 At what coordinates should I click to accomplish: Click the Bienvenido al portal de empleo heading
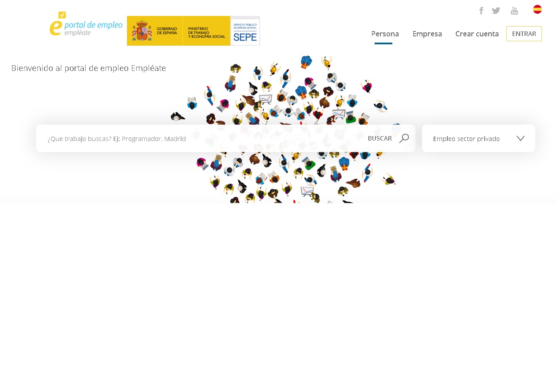pyautogui.click(x=89, y=68)
